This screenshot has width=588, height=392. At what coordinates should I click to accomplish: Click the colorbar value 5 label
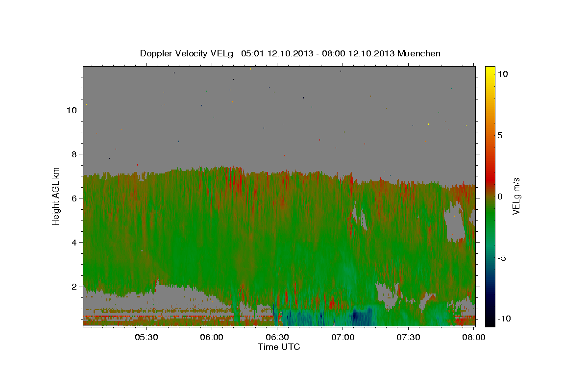[500, 135]
